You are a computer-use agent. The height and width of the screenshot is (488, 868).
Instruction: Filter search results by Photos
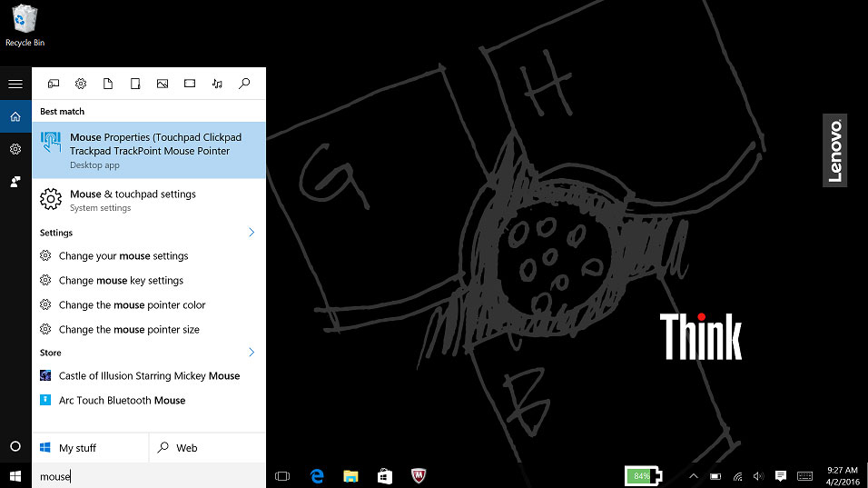(x=163, y=84)
